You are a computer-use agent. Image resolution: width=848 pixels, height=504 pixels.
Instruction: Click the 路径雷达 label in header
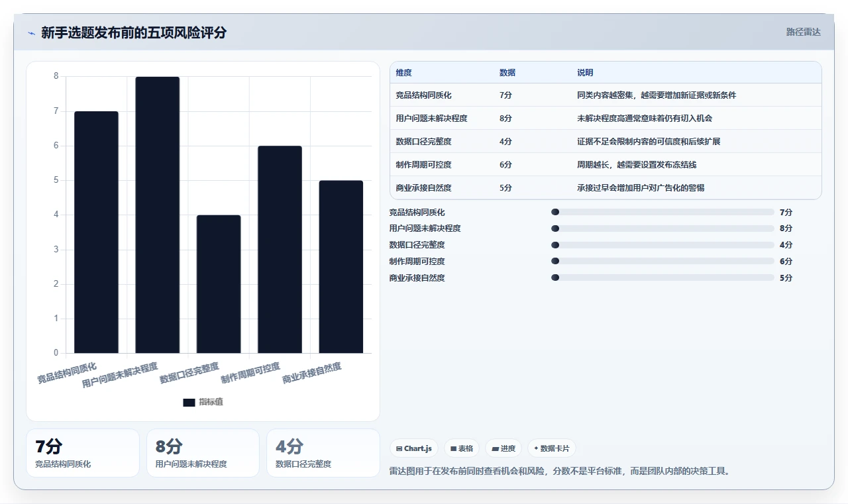[803, 32]
